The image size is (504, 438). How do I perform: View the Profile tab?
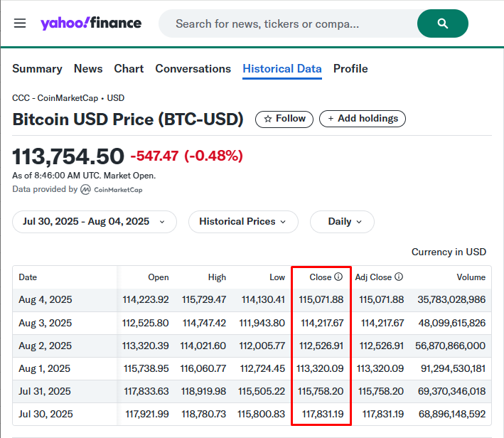[350, 69]
